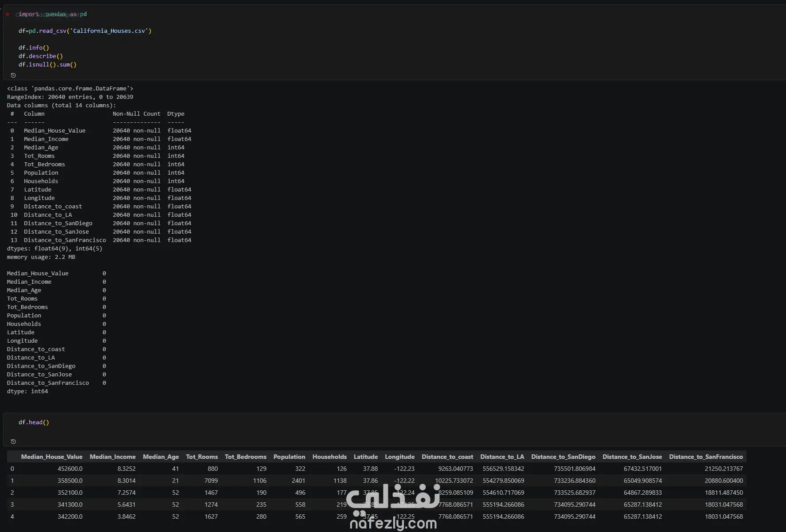Click the Tot_Rooms value 7099

pos(211,481)
